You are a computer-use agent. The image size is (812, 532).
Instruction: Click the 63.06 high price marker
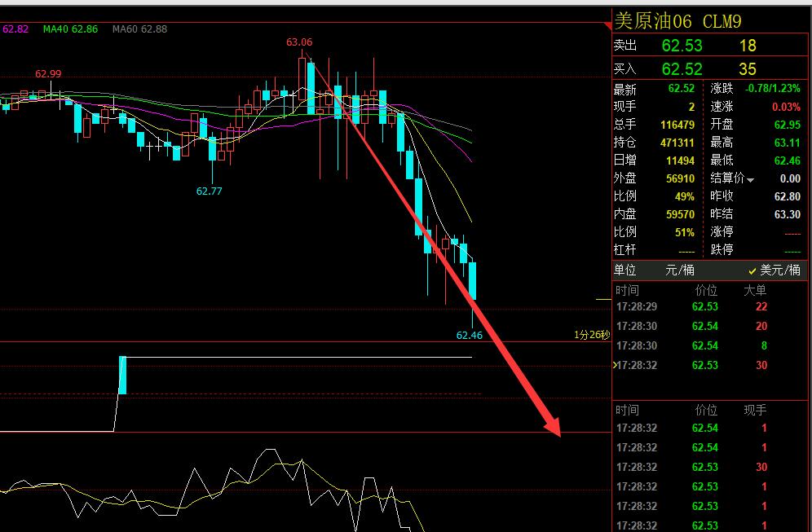coord(299,42)
